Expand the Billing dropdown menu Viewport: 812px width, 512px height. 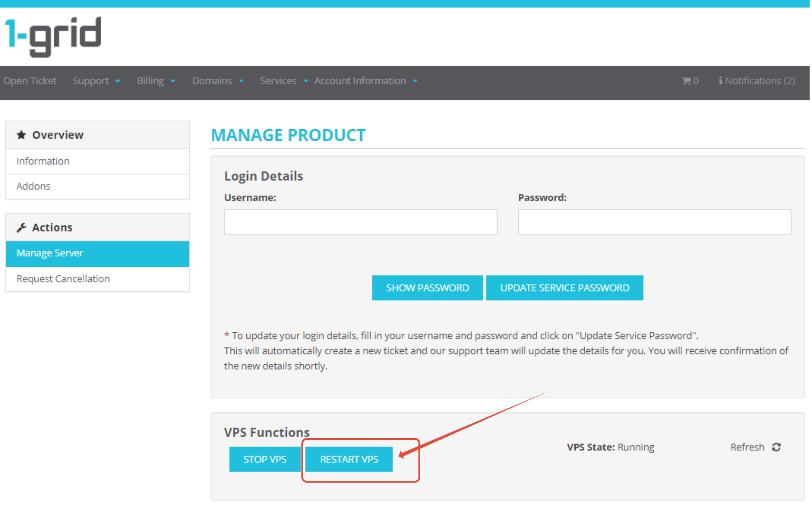point(156,81)
